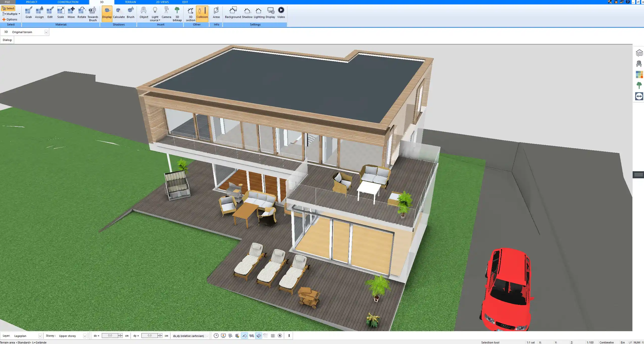This screenshot has height=344, width=644.
Task: Pick the Towards Brush tool
Action: click(93, 14)
